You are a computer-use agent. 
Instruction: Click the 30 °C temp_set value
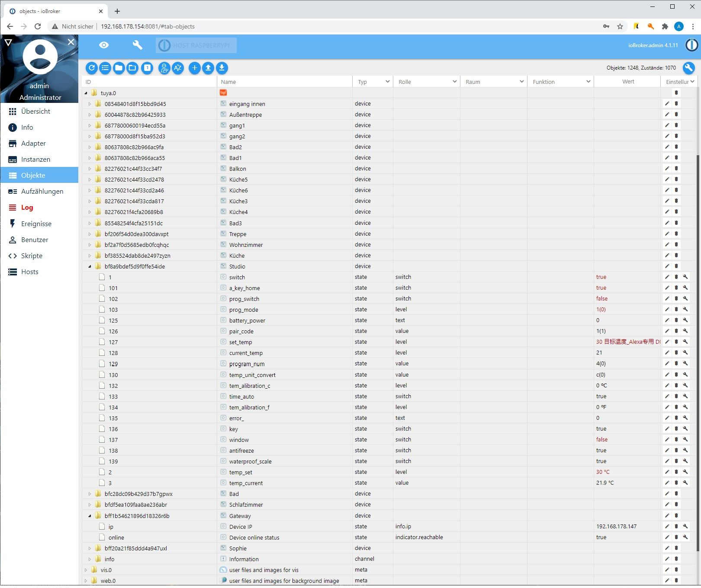coord(603,472)
